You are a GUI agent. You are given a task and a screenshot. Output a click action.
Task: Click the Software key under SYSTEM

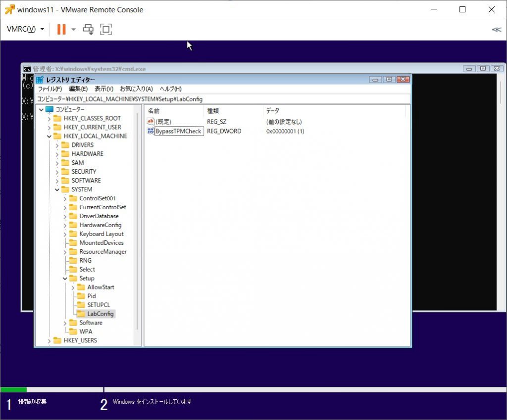(x=91, y=323)
